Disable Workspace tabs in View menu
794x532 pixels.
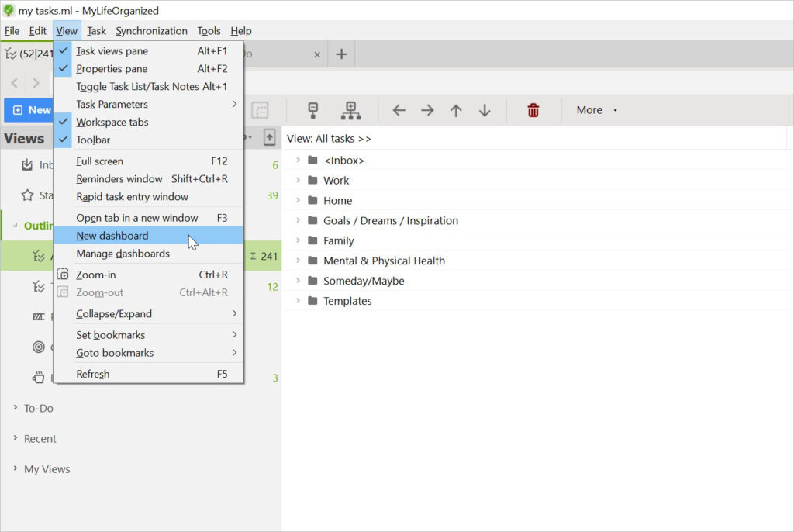point(112,123)
